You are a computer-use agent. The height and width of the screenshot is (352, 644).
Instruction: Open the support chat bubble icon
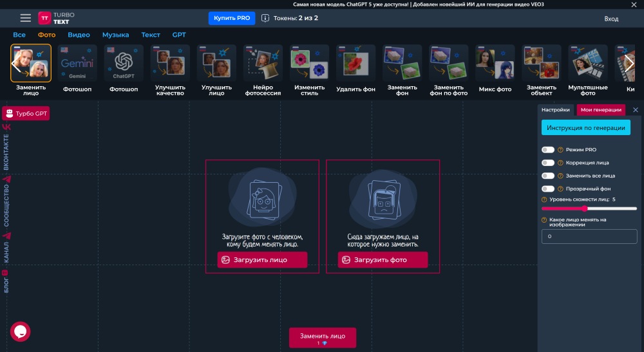pyautogui.click(x=20, y=331)
